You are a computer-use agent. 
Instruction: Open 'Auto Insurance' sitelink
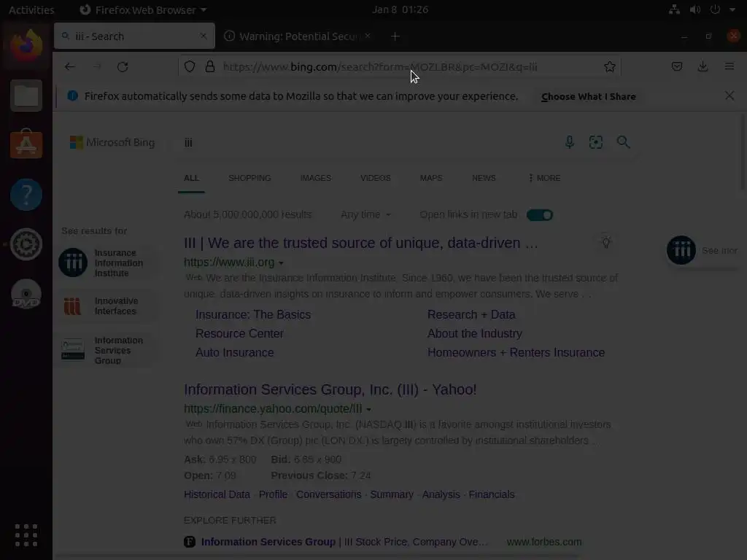(x=234, y=353)
